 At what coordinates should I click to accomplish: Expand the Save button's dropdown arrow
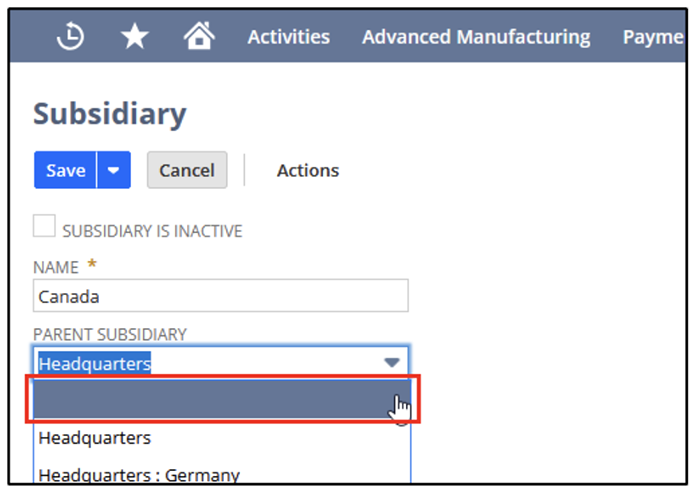[114, 170]
